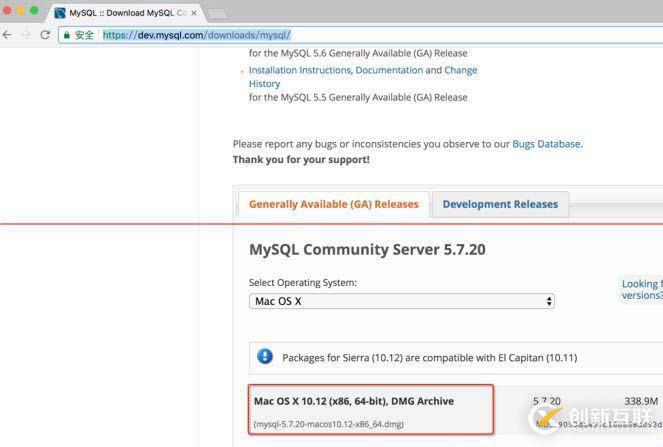Click Mac OS X 10.12 DMG Archive text
Viewport: 663px width, 447px height.
coord(354,401)
